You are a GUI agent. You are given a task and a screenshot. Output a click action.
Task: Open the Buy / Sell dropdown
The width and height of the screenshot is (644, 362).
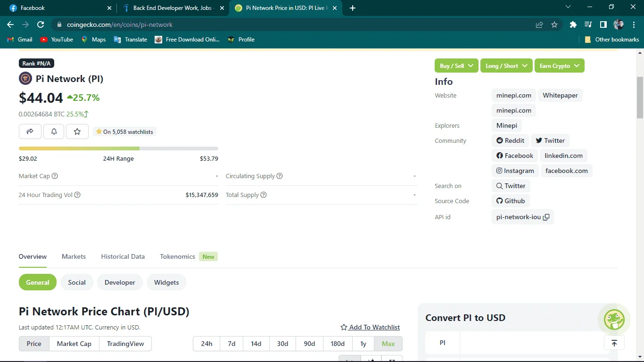pyautogui.click(x=456, y=66)
